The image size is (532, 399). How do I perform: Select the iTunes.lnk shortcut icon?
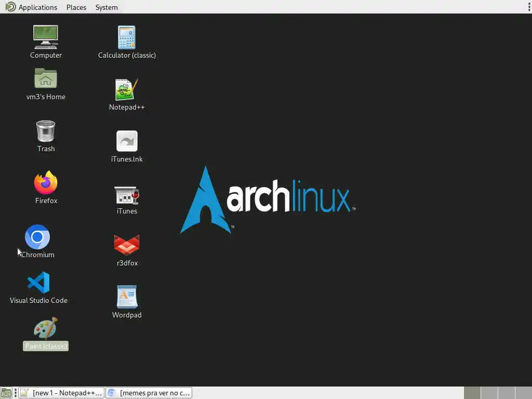pos(127,141)
